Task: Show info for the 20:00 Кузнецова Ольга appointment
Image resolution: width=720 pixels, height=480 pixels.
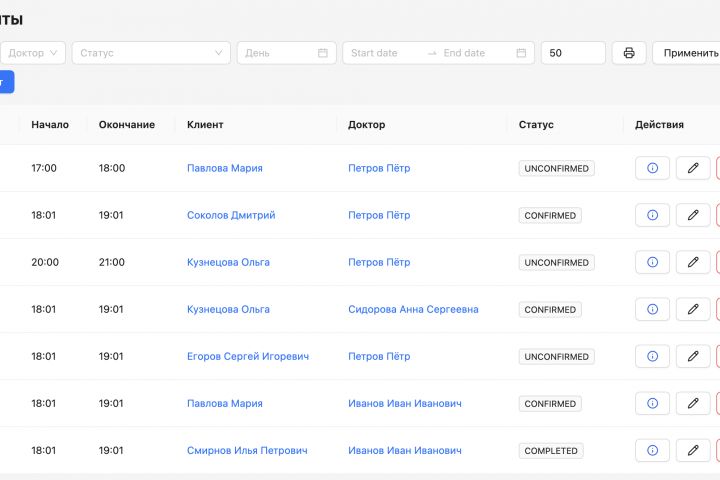Action: click(x=652, y=262)
